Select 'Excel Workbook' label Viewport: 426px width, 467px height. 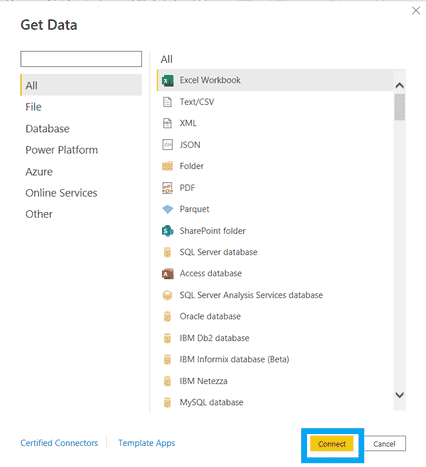[210, 80]
